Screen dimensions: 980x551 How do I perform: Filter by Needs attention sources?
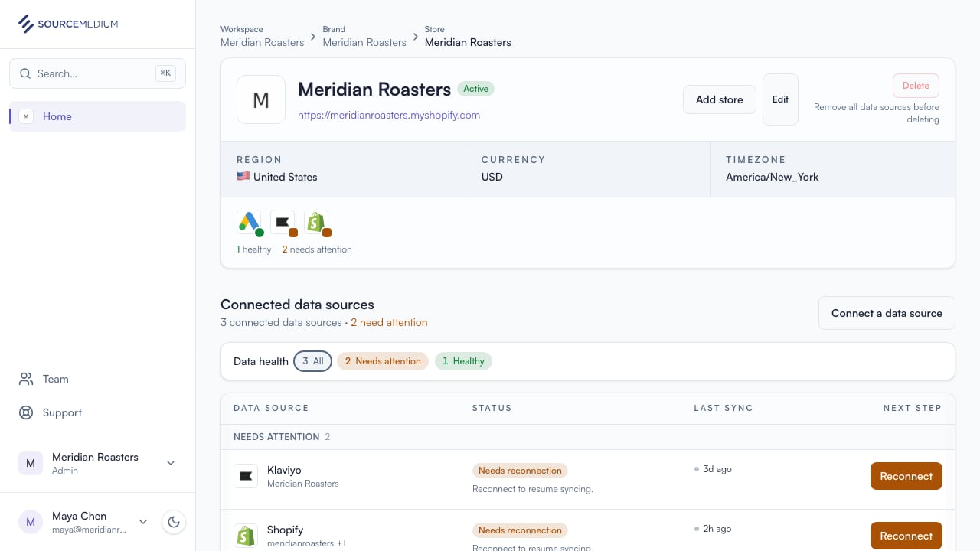tap(383, 361)
